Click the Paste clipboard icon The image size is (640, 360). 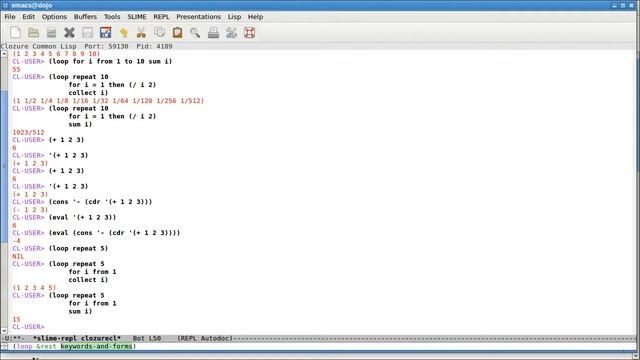[x=177, y=33]
